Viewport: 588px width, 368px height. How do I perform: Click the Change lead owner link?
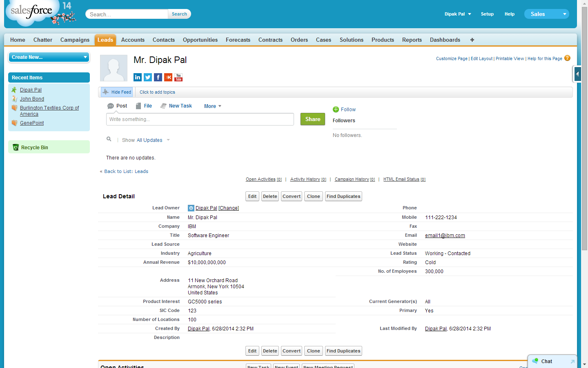229,208
